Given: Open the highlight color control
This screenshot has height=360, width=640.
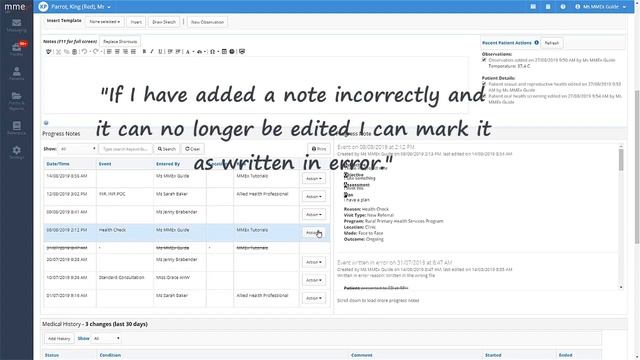Looking at the screenshot, I should point(200,52).
